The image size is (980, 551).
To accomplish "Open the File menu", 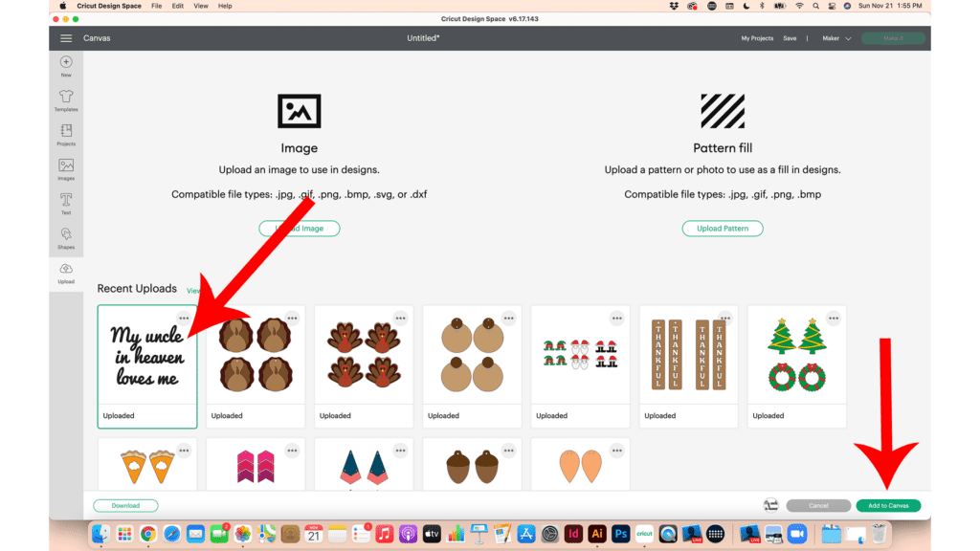I will click(156, 6).
